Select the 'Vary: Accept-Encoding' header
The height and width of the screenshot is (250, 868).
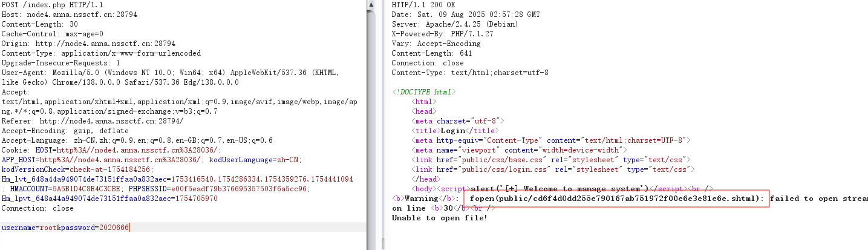pos(436,44)
